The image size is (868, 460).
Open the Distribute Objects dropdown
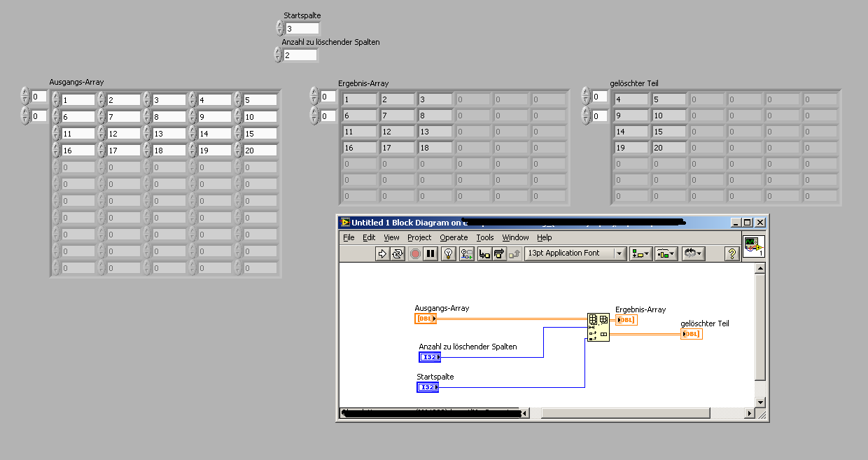666,253
